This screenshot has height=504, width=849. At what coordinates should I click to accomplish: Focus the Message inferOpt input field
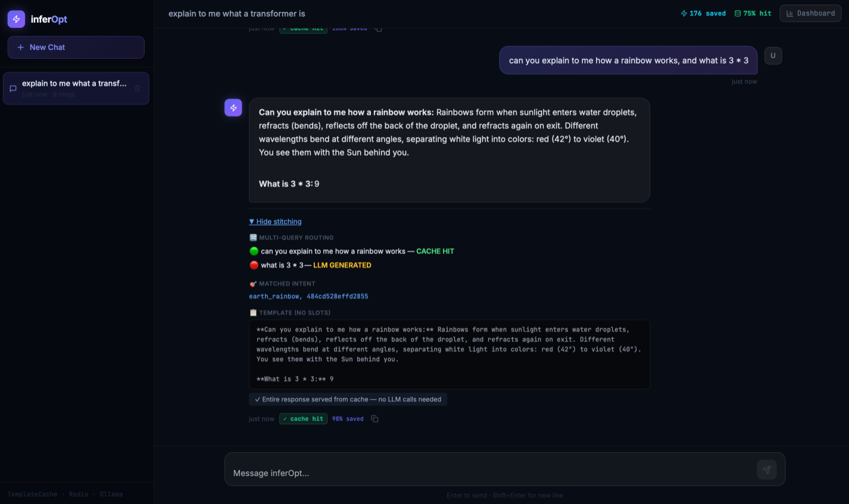point(488,473)
